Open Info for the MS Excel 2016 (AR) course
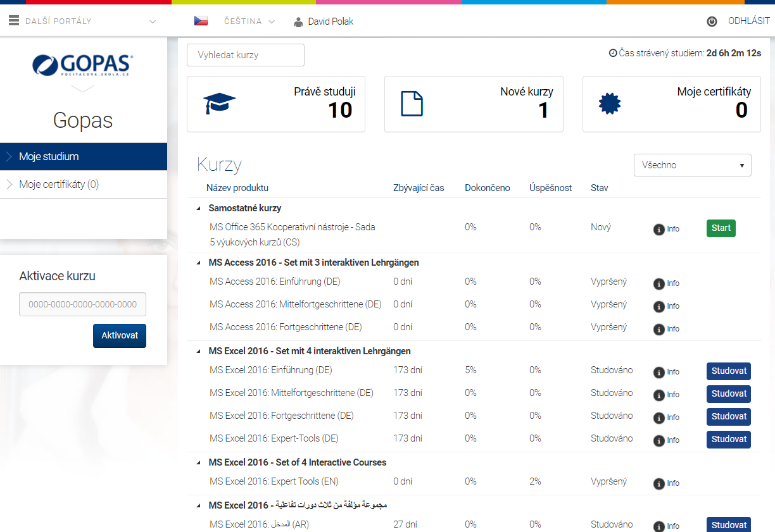The image size is (775, 532). (x=666, y=526)
